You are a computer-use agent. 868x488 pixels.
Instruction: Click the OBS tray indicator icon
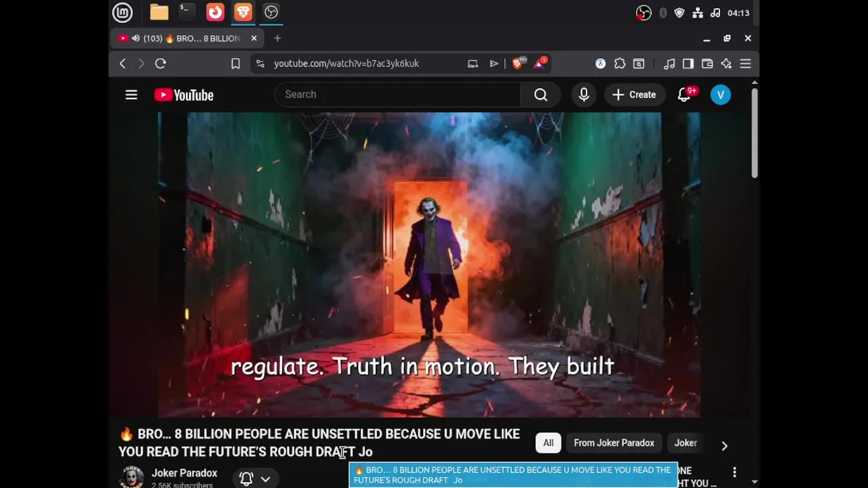coord(644,13)
